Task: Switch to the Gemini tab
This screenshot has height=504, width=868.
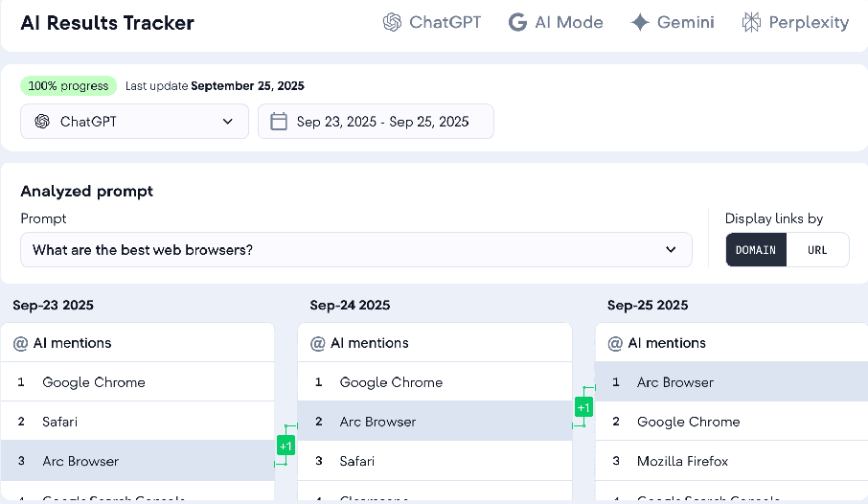Action: tap(672, 22)
